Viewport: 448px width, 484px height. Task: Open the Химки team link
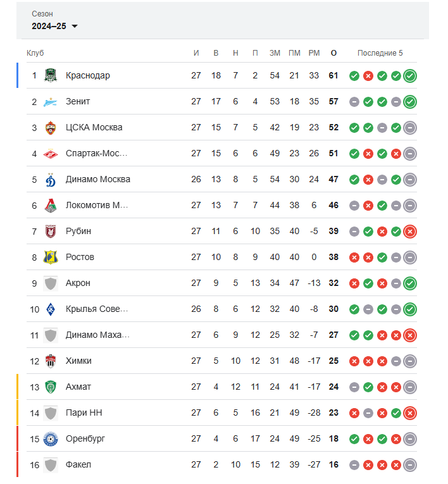click(x=78, y=361)
